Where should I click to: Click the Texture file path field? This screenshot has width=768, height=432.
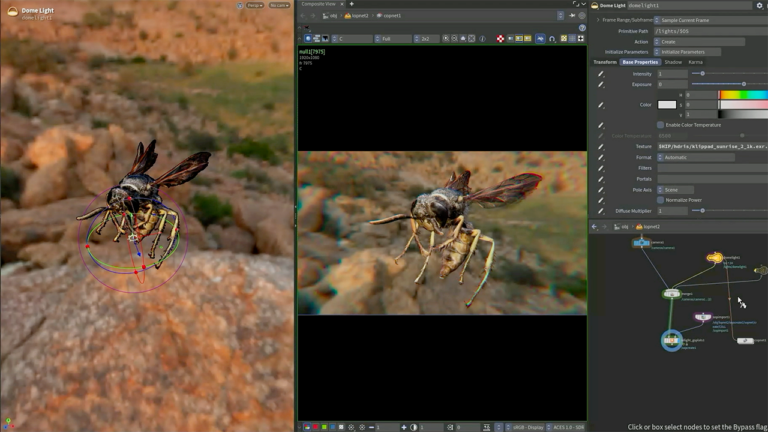(712, 146)
